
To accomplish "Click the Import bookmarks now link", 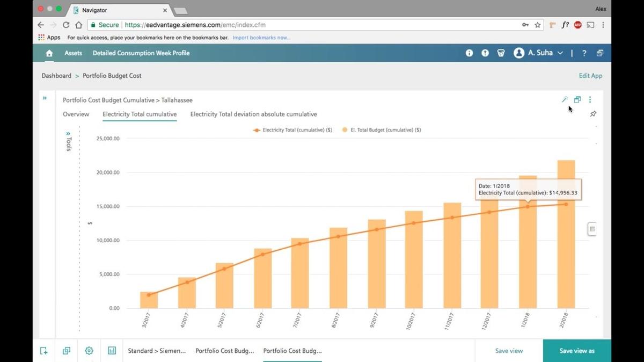I will [261, 38].
